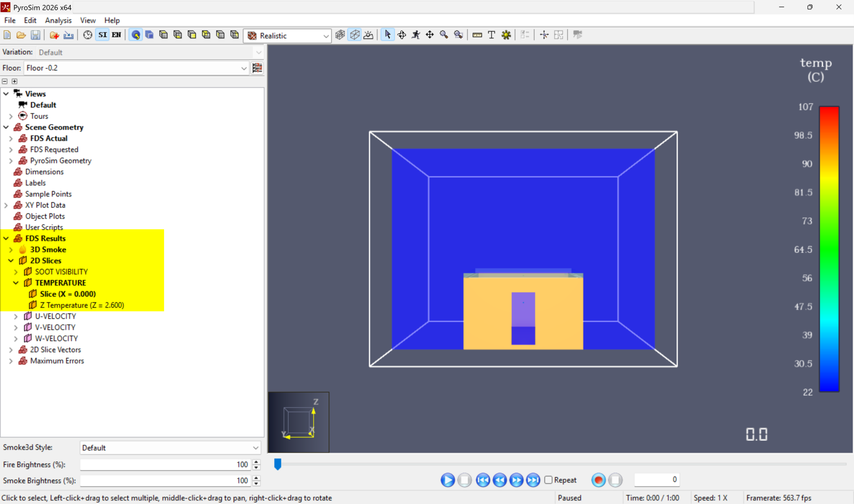Select the running-person roam tool
This screenshot has width=854, height=504.
pos(416,35)
